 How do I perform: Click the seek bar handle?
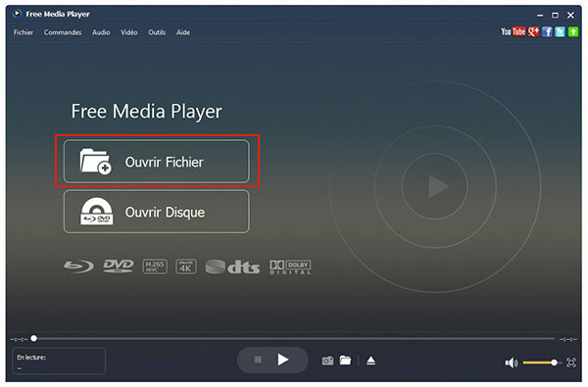(x=33, y=339)
